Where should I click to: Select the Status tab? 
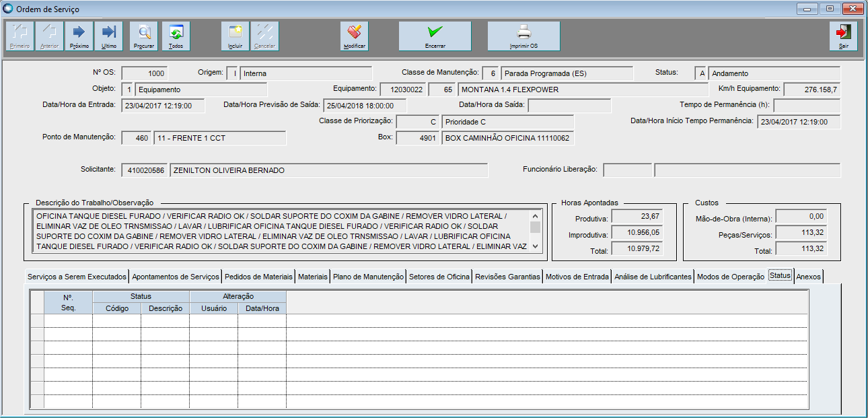click(x=781, y=276)
